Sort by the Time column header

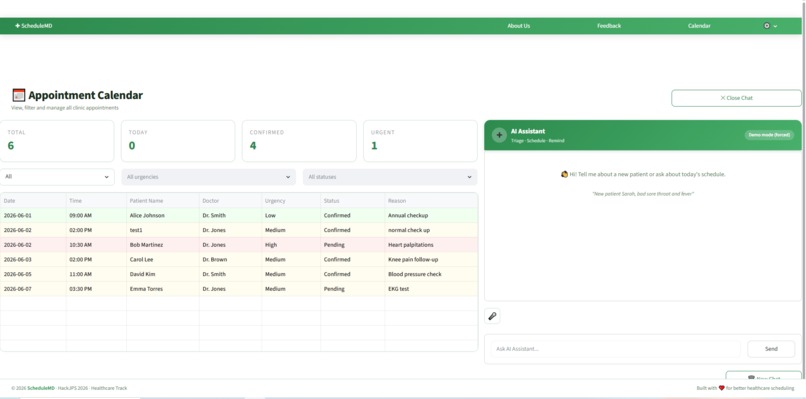click(96, 201)
